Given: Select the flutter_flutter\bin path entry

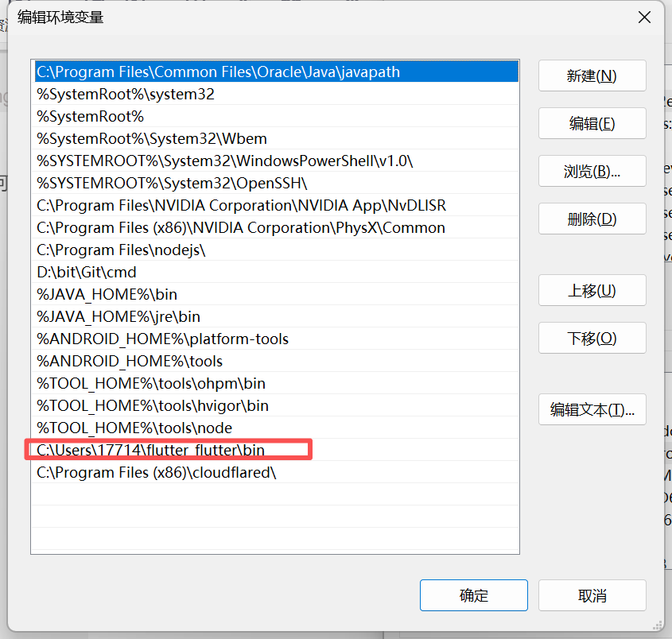Looking at the screenshot, I should [275, 450].
